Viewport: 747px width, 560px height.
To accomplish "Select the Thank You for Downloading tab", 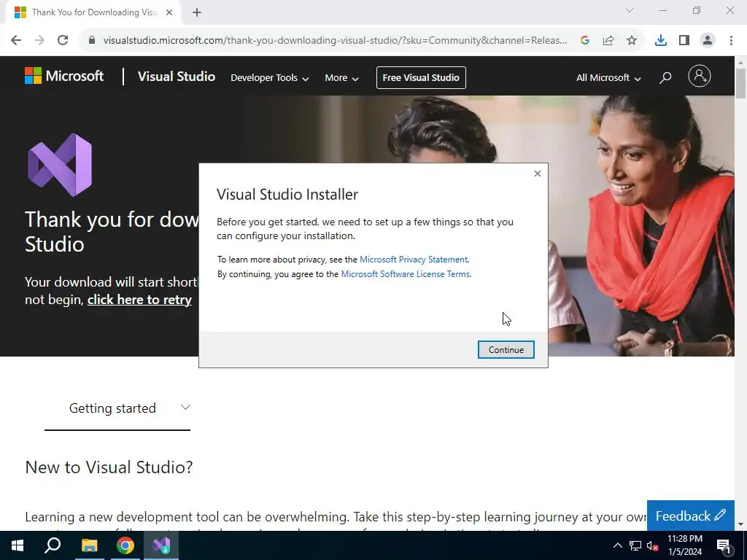I will tap(94, 13).
